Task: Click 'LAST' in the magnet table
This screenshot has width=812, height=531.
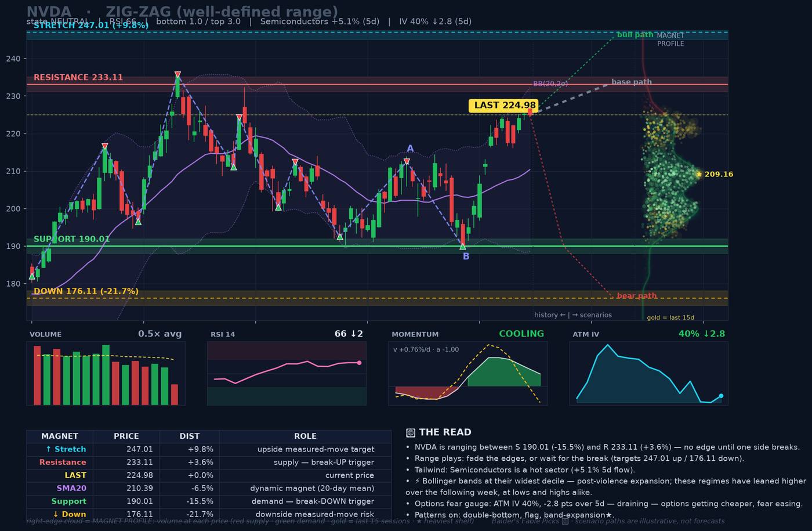Action: 75,475
